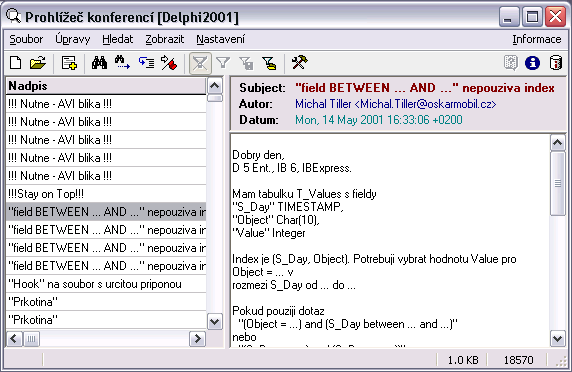The height and width of the screenshot is (372, 572).
Task: Click the up arrow of message list scrollbar
Action: 214,86
